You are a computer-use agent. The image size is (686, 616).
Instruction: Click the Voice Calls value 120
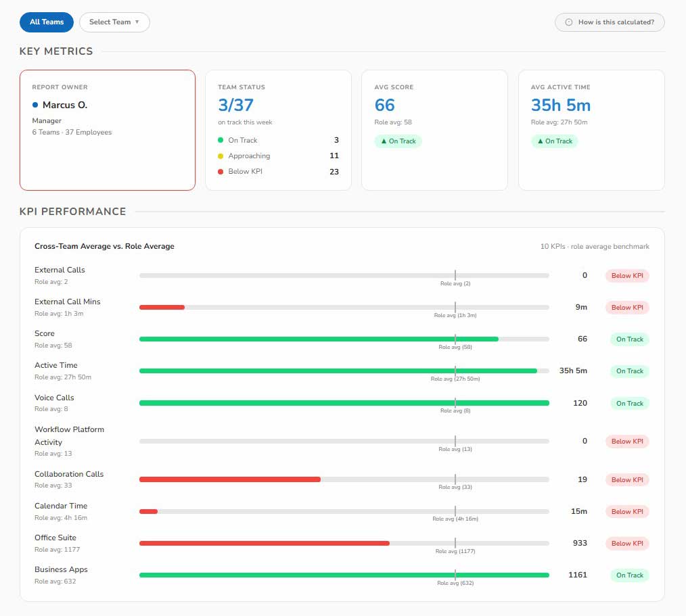(x=580, y=403)
